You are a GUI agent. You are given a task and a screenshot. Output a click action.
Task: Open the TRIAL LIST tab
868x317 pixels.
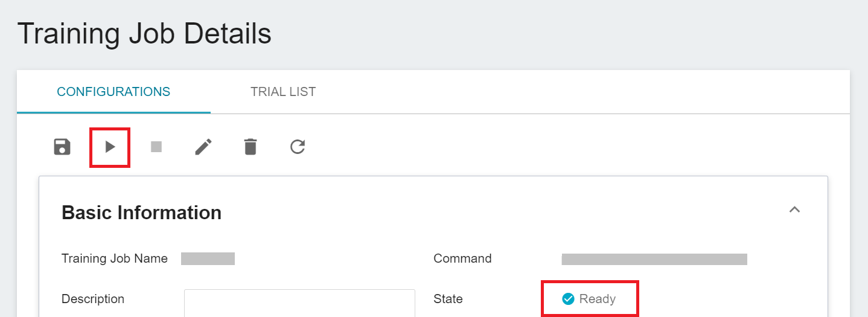(283, 92)
